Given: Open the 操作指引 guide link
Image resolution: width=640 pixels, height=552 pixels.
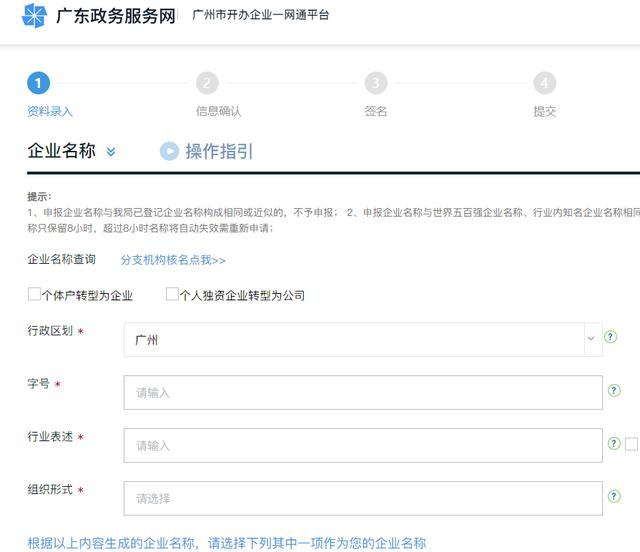Looking at the screenshot, I should coord(219,151).
